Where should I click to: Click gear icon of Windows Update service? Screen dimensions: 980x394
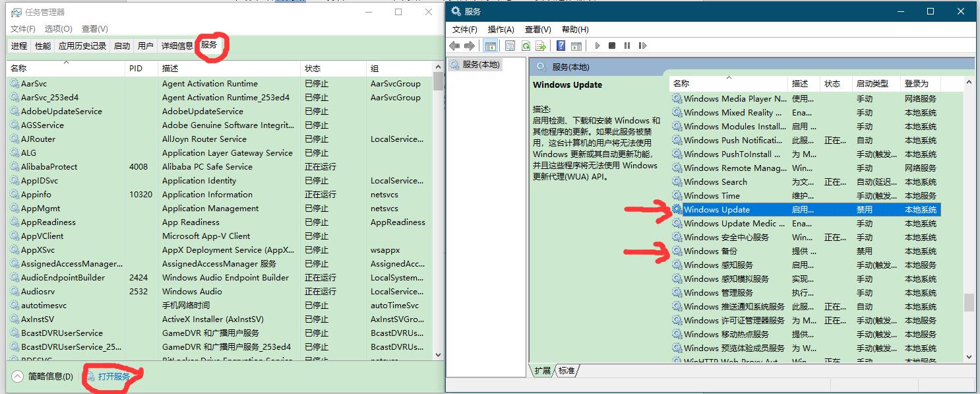click(677, 209)
